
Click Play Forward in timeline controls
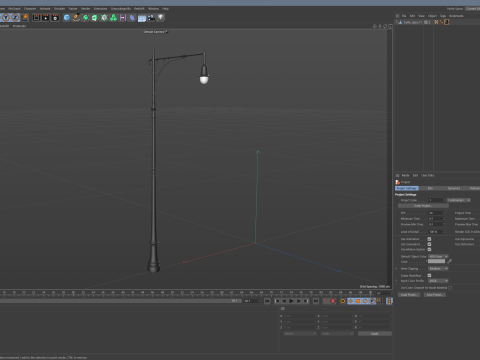tap(291, 301)
